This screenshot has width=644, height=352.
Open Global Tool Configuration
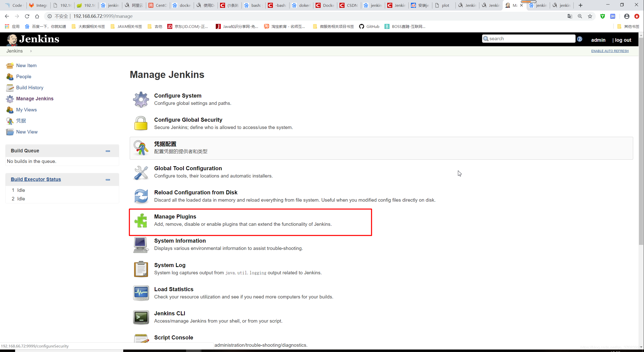click(x=188, y=168)
